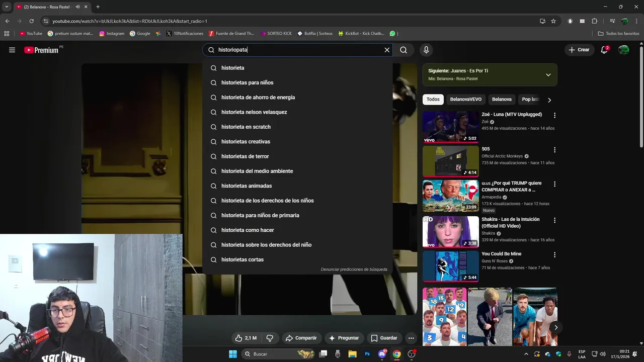Open the notifications bell
This screenshot has width=644, height=362.
(605, 50)
